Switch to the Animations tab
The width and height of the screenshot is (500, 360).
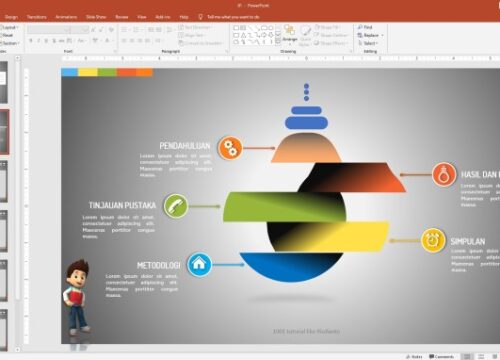point(66,17)
